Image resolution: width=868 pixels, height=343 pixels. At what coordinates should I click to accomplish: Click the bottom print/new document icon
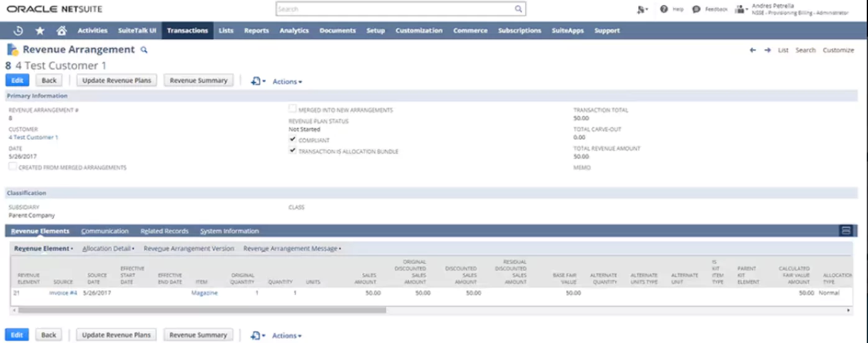click(x=257, y=336)
